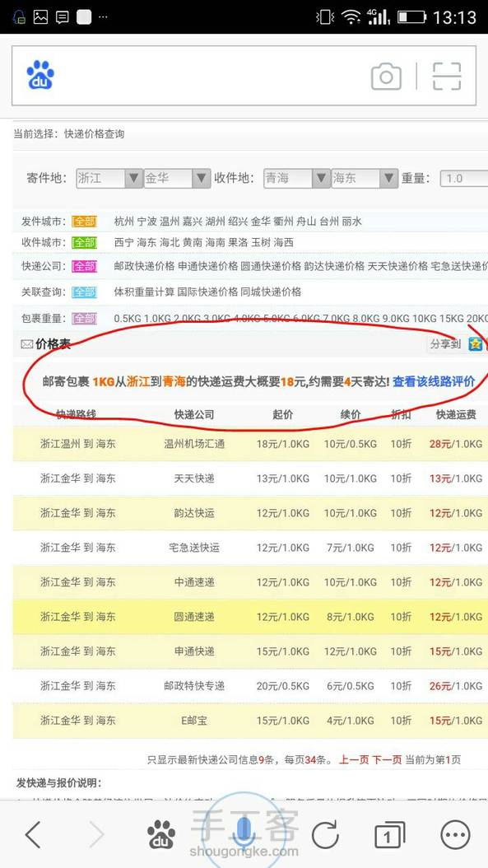Open the browser tabs switcher
488x868 pixels.
pos(389,834)
